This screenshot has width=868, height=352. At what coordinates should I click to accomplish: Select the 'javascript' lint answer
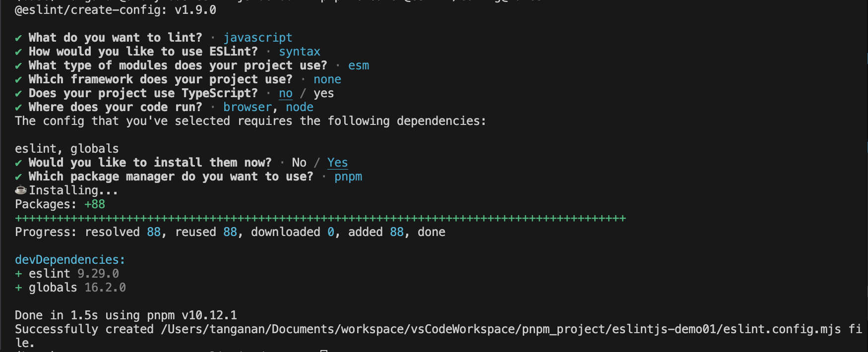coord(257,38)
